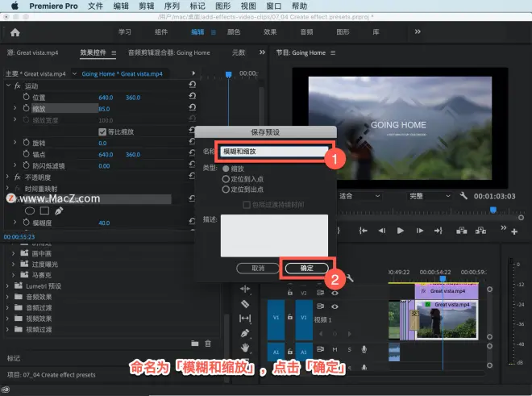
Task: Expand the 模糊度 parameter
Action: (x=15, y=222)
